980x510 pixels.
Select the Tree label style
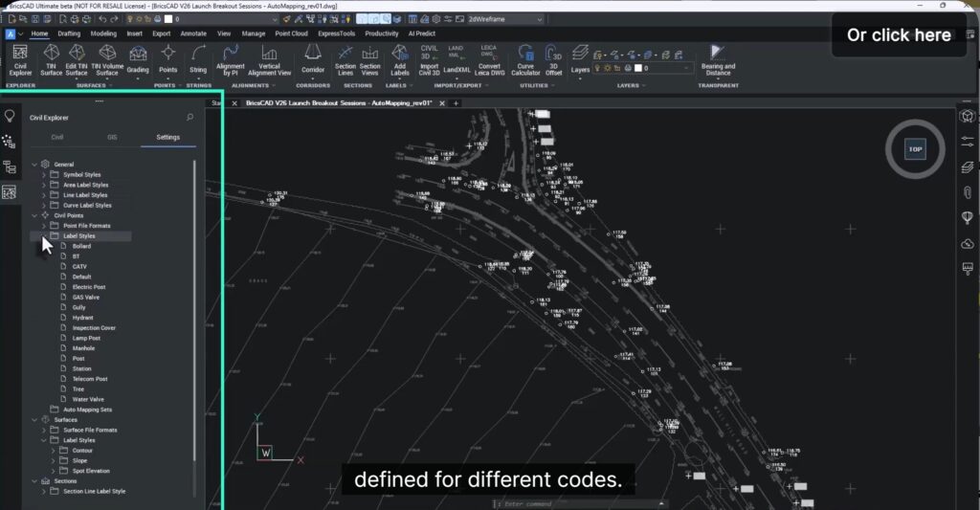pyautogui.click(x=78, y=389)
